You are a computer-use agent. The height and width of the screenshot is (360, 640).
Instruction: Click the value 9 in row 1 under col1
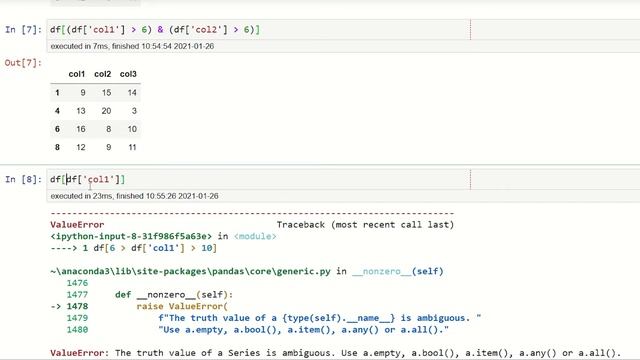point(83,93)
